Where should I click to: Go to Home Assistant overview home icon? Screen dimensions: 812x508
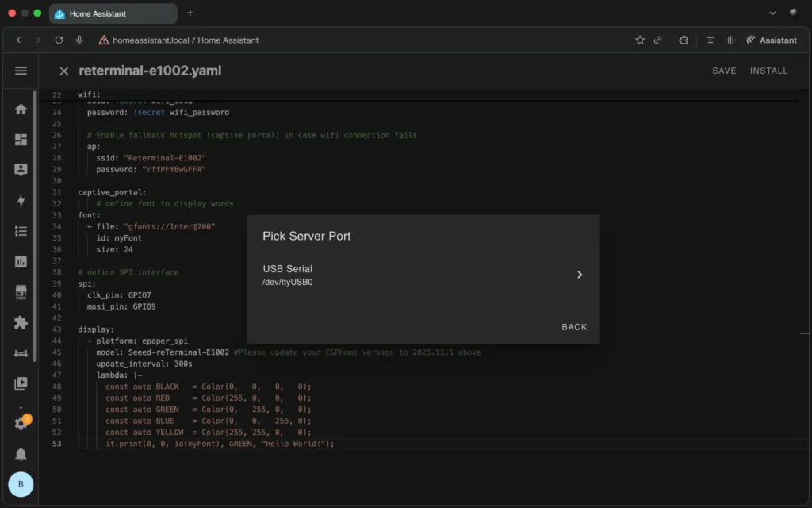click(x=21, y=109)
